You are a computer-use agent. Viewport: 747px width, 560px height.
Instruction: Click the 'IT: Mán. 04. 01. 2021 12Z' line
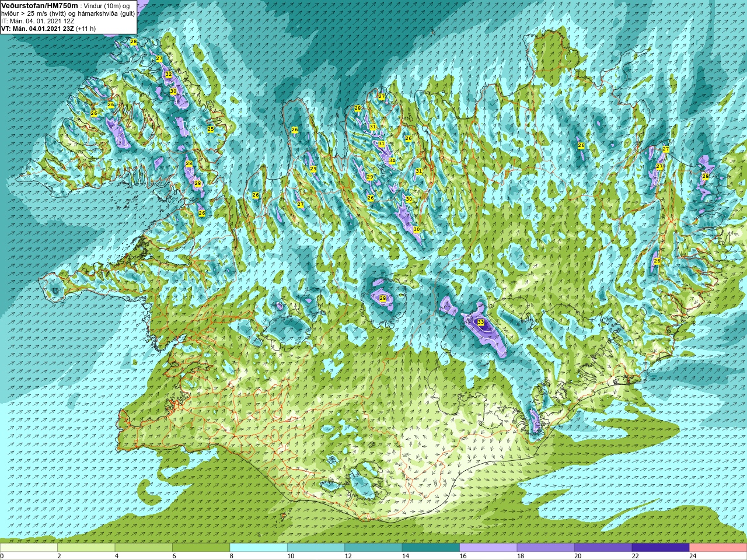[x=38, y=21]
